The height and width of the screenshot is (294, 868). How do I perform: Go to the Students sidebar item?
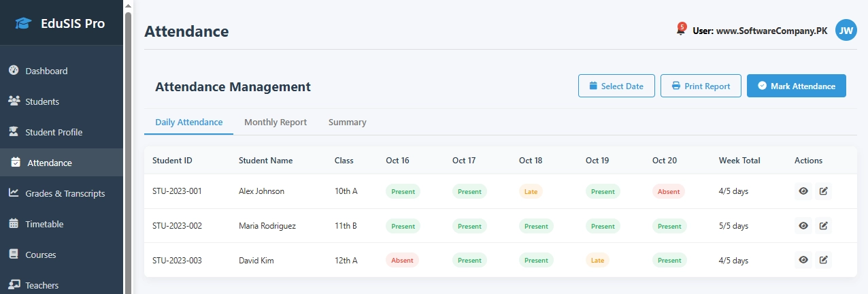42,101
